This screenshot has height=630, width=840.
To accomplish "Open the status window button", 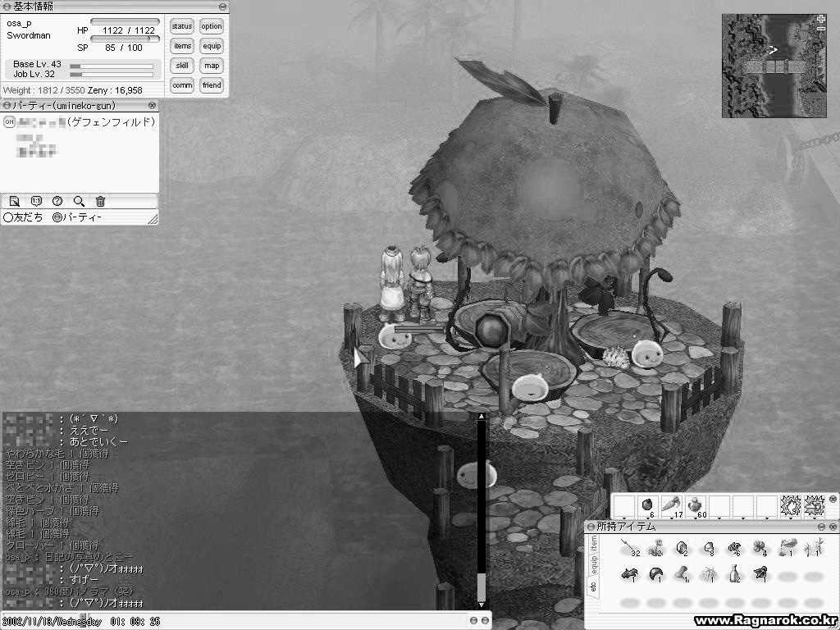I will [x=182, y=26].
